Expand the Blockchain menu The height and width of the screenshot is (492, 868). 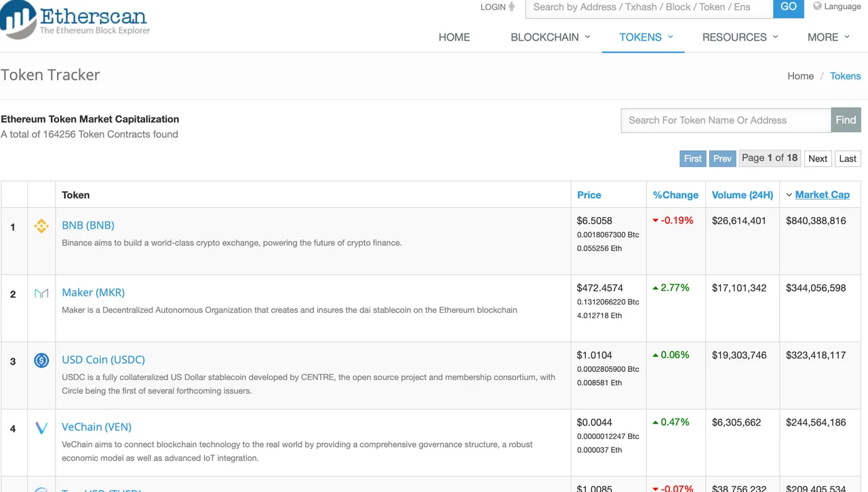click(551, 37)
